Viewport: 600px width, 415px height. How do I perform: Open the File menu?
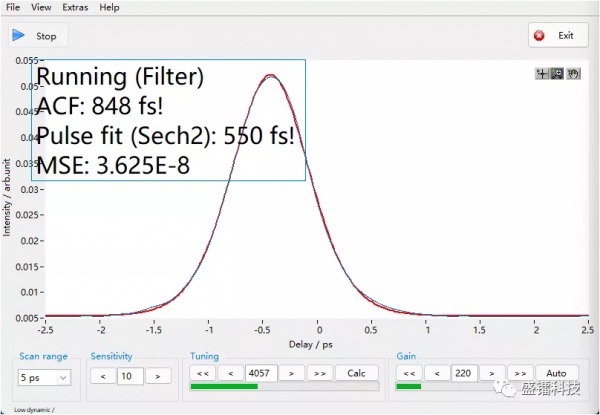[12, 7]
